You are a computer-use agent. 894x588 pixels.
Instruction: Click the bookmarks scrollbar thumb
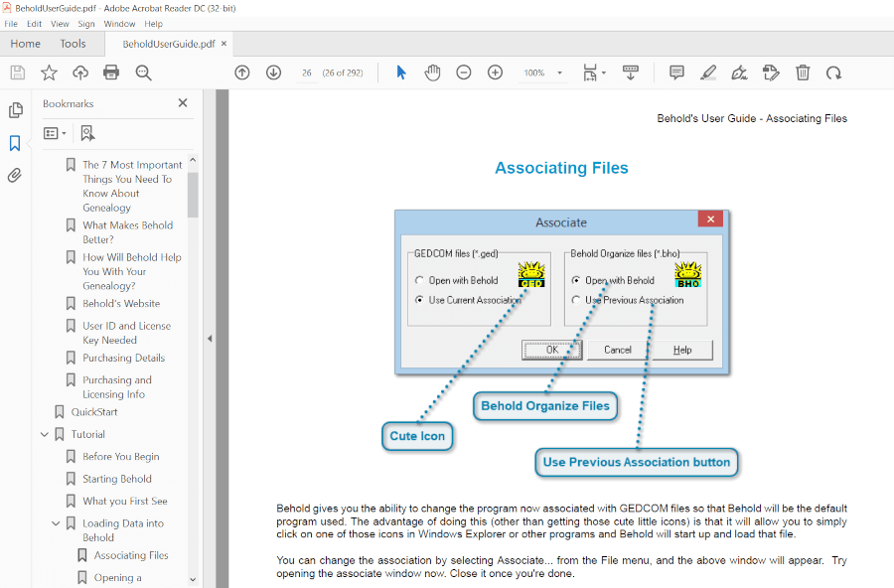click(x=193, y=195)
